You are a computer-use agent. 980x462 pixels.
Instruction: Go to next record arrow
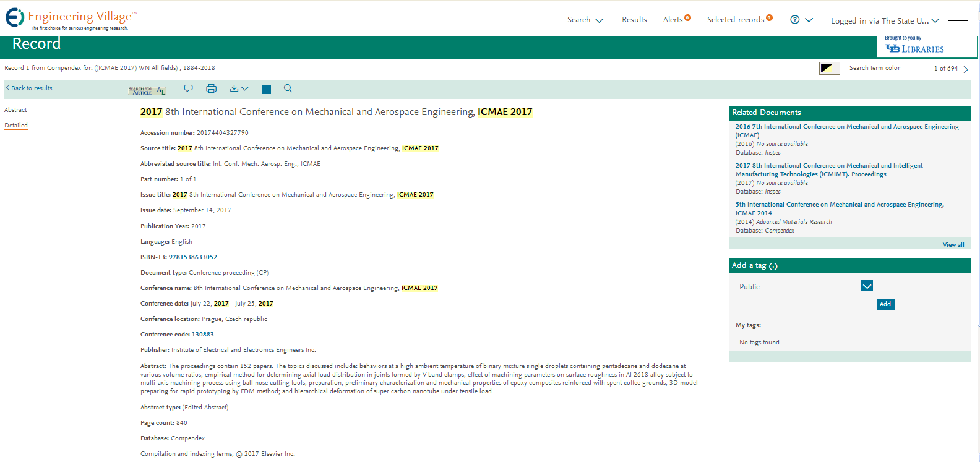tap(966, 69)
